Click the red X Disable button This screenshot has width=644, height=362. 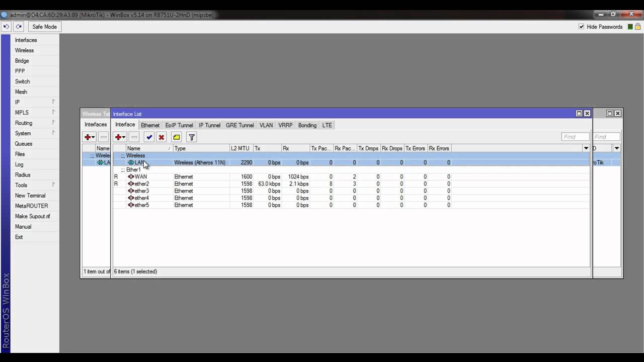tap(161, 137)
